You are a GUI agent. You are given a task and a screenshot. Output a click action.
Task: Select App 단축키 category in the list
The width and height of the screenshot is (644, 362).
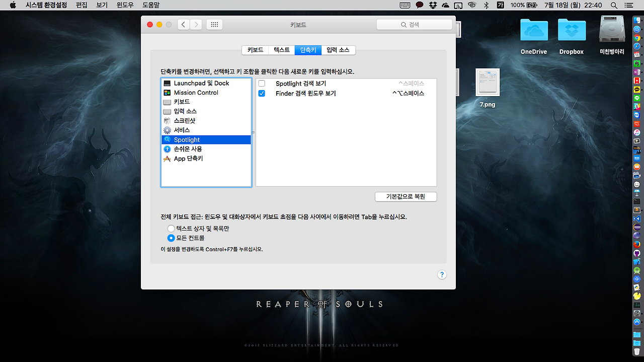coord(206,159)
